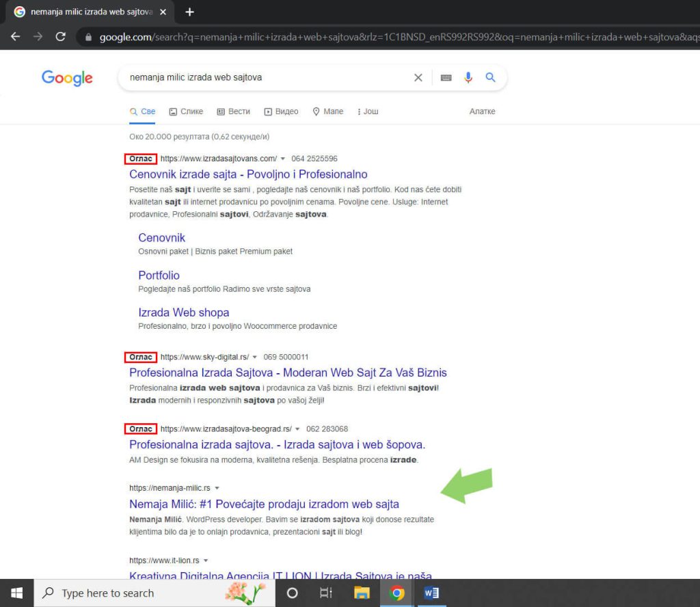Open the Cenovnik sitelink
This screenshot has height=607, width=700.
[x=161, y=238]
